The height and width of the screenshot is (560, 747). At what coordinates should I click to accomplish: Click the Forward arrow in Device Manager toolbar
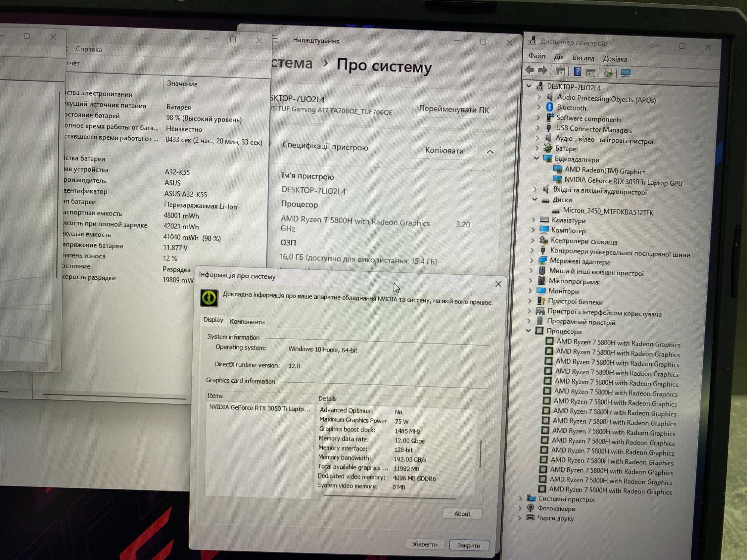tap(543, 70)
